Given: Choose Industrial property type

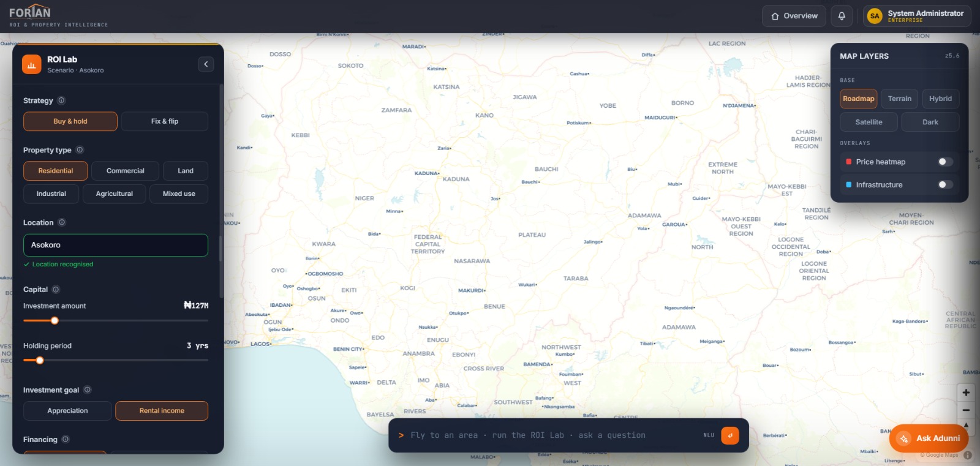Looking at the screenshot, I should coord(51,194).
